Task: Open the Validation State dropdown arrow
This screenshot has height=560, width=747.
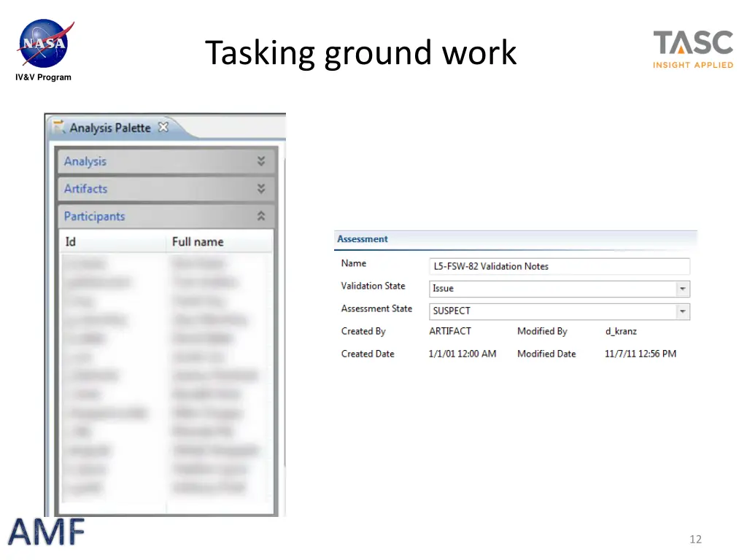Action: (682, 289)
